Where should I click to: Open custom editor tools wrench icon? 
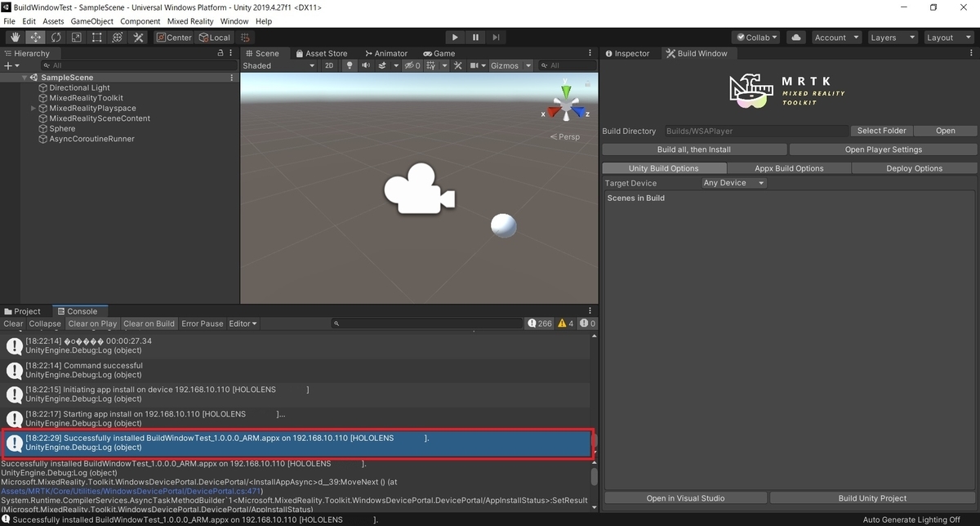(138, 38)
